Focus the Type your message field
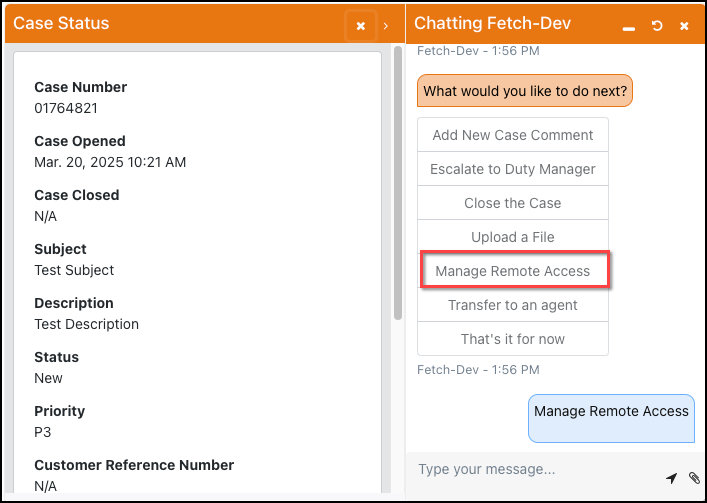Image resolution: width=707 pixels, height=503 pixels. 537,469
